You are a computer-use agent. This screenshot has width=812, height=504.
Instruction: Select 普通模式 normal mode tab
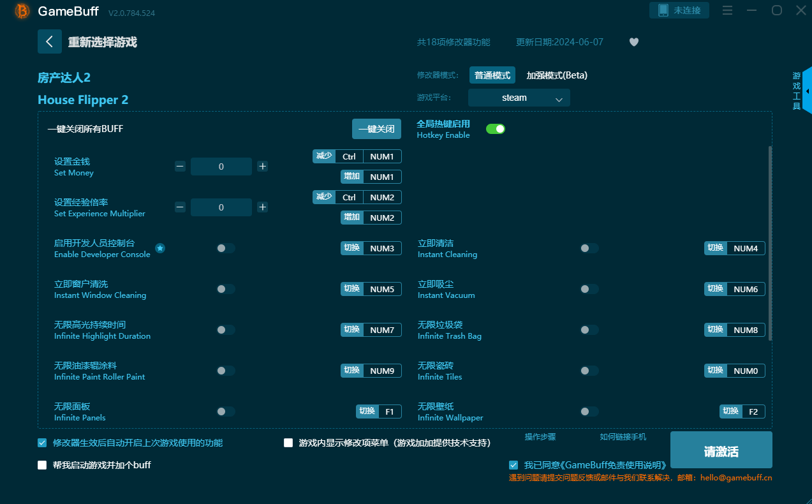[492, 75]
